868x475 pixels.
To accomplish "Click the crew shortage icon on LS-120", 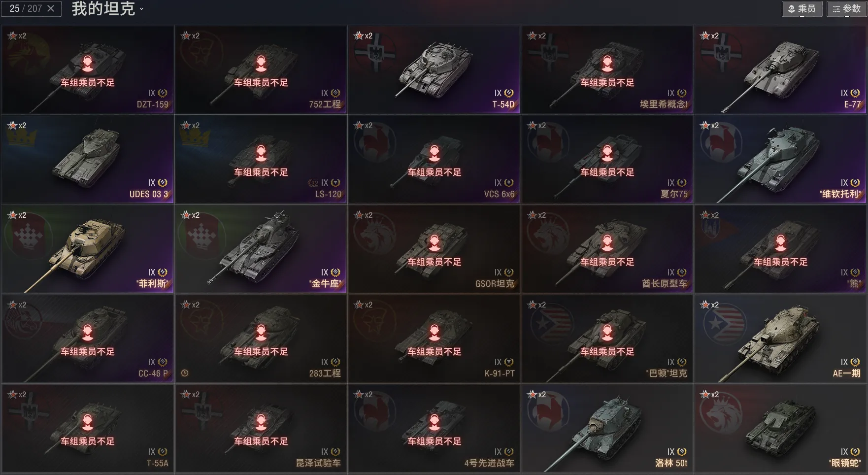I will click(261, 153).
